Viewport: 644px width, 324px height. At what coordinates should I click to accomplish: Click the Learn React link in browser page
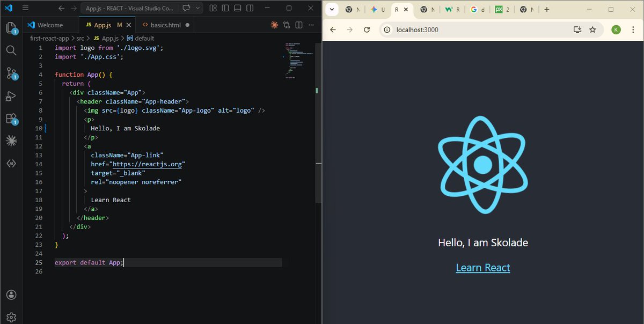pos(483,268)
